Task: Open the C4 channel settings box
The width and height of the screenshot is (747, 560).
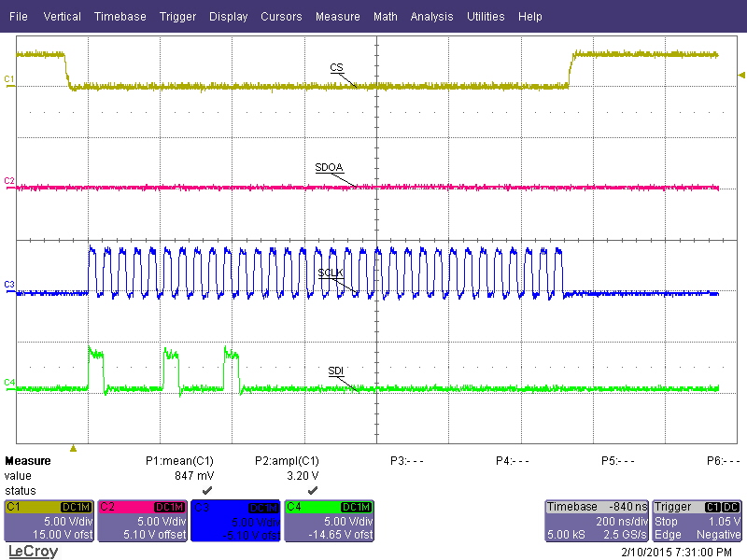Action: click(x=329, y=520)
